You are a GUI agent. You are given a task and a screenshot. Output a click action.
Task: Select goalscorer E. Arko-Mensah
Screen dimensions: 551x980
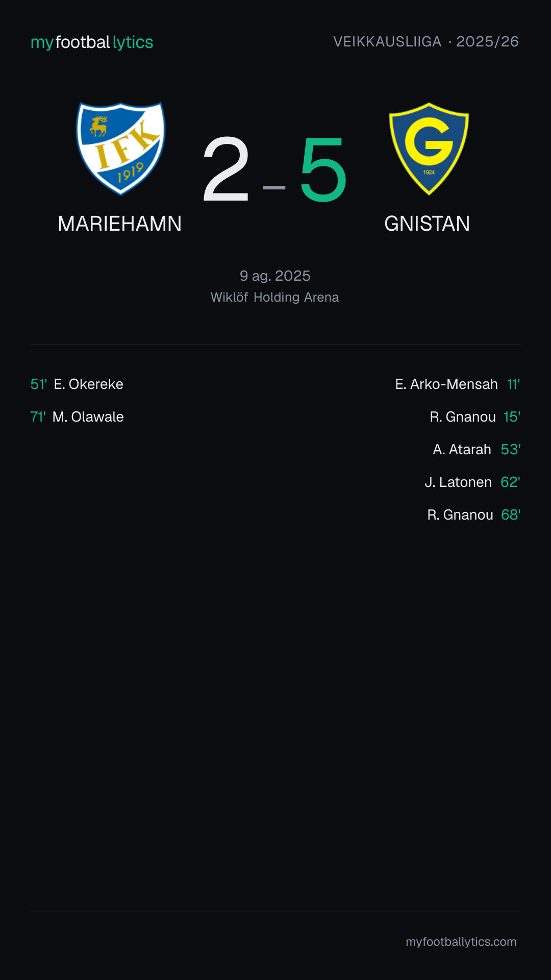446,384
